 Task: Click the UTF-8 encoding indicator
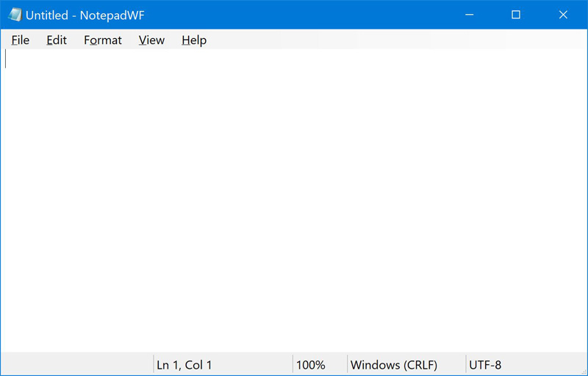click(485, 365)
